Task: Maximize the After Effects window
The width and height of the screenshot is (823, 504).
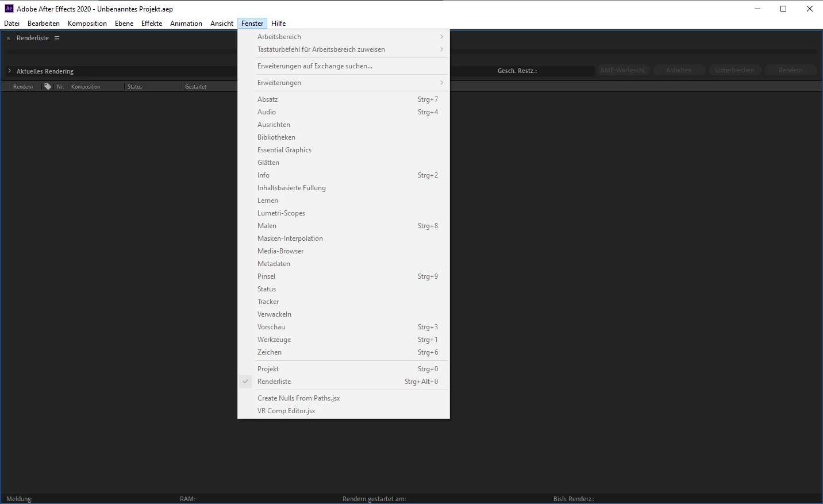Action: [x=783, y=9]
